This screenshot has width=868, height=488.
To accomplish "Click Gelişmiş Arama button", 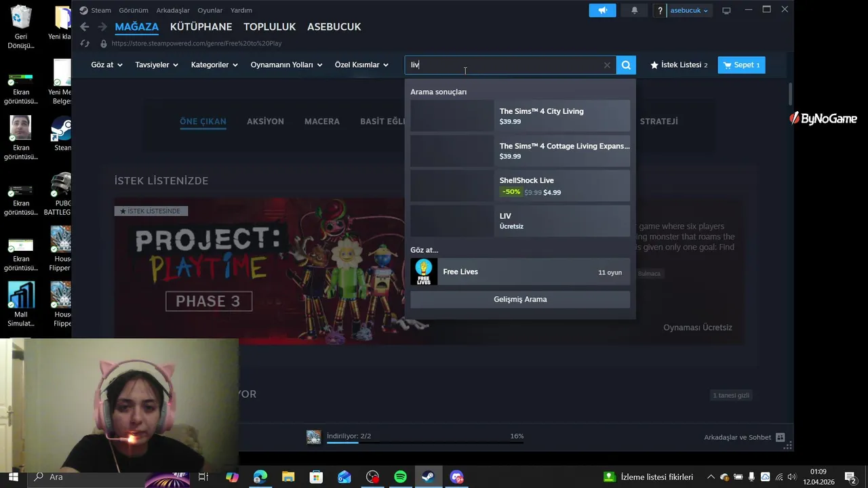I will 520,300.
